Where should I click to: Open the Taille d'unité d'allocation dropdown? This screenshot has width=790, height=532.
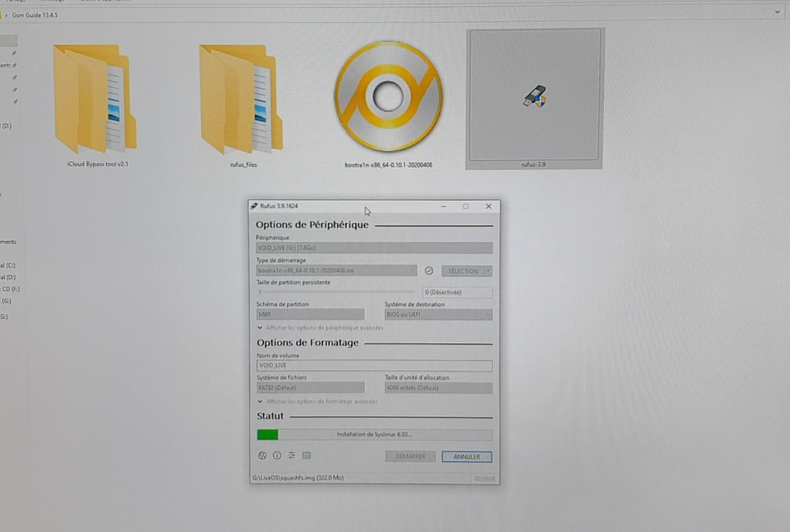coord(438,388)
